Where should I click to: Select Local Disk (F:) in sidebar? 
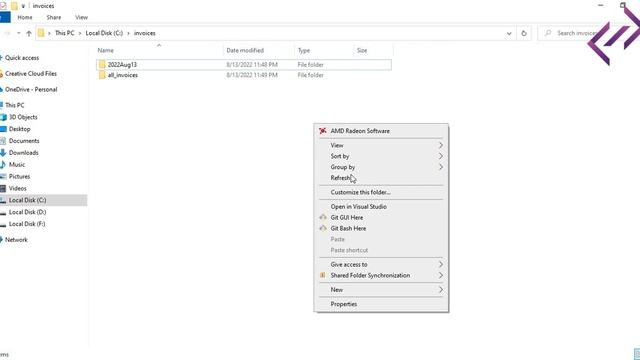pos(27,224)
